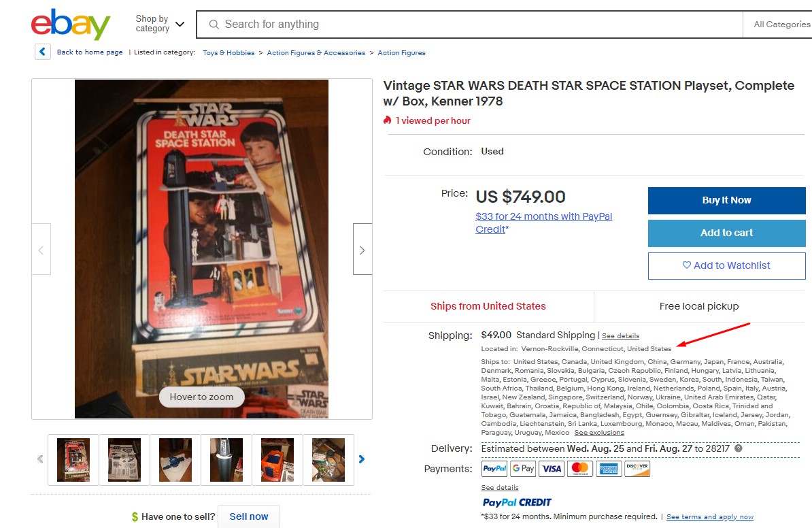812x528 pixels.
Task: Click the Add to cart button
Action: click(726, 233)
